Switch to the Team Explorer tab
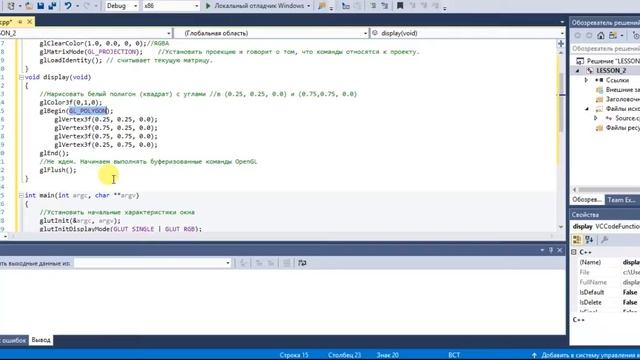This screenshot has width=640, height=360. click(621, 200)
